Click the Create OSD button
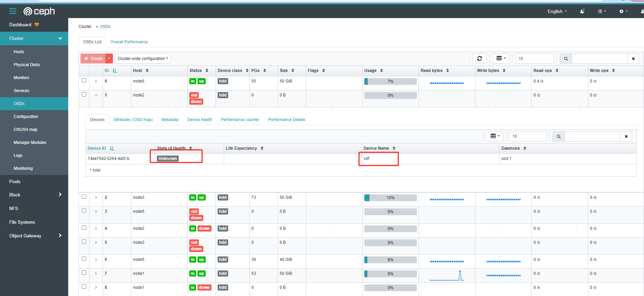644x296 pixels. (x=93, y=59)
